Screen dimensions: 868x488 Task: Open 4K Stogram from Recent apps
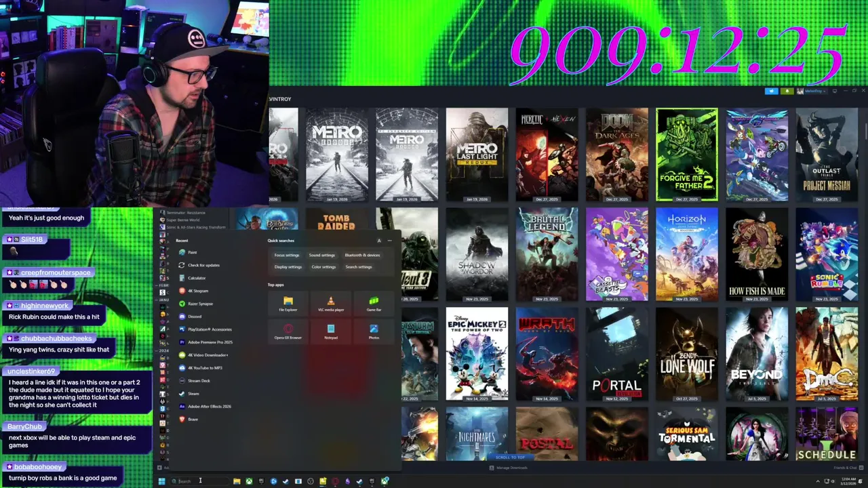point(193,291)
